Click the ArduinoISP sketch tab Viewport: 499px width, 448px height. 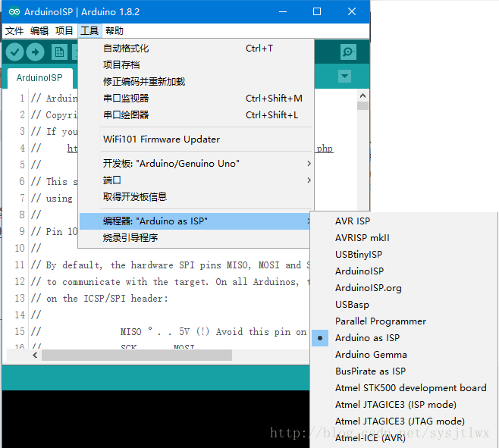[39, 78]
